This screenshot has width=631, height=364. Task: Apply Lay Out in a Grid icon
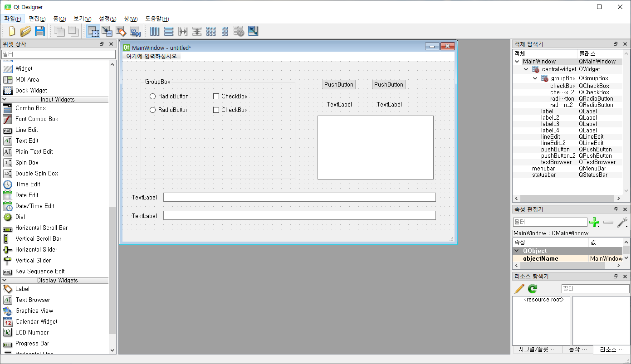(211, 31)
